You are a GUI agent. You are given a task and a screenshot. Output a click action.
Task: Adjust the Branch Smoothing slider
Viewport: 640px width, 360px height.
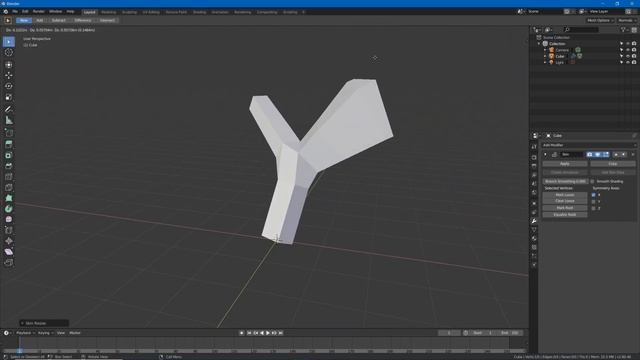click(565, 181)
